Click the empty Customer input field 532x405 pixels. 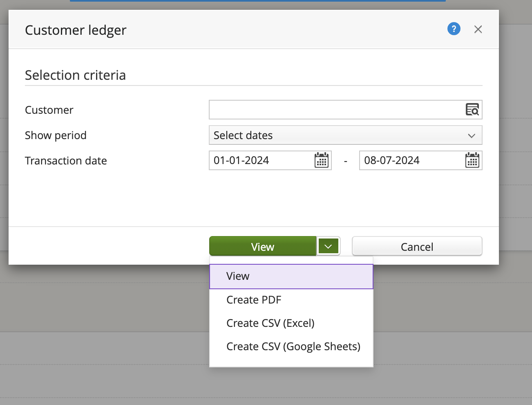327,110
